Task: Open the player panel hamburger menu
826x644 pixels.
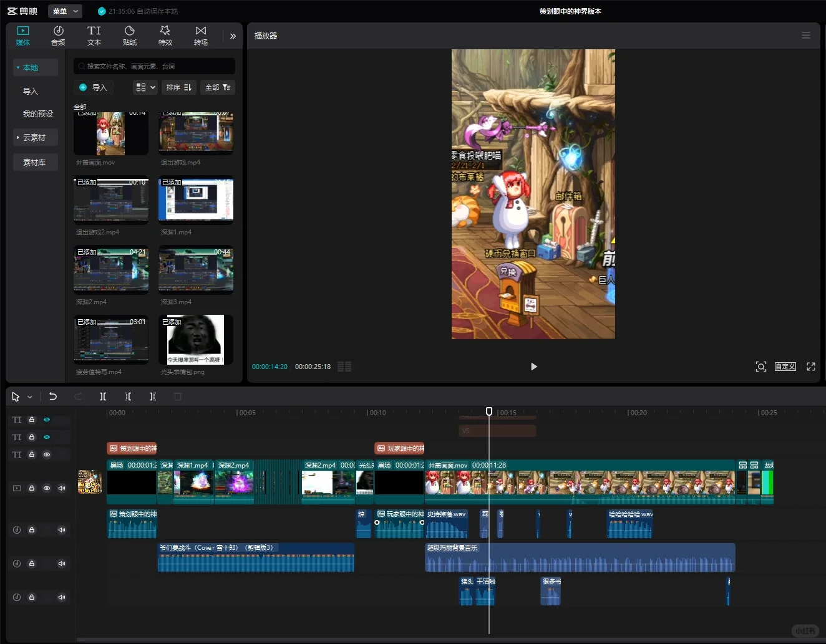Action: point(806,36)
